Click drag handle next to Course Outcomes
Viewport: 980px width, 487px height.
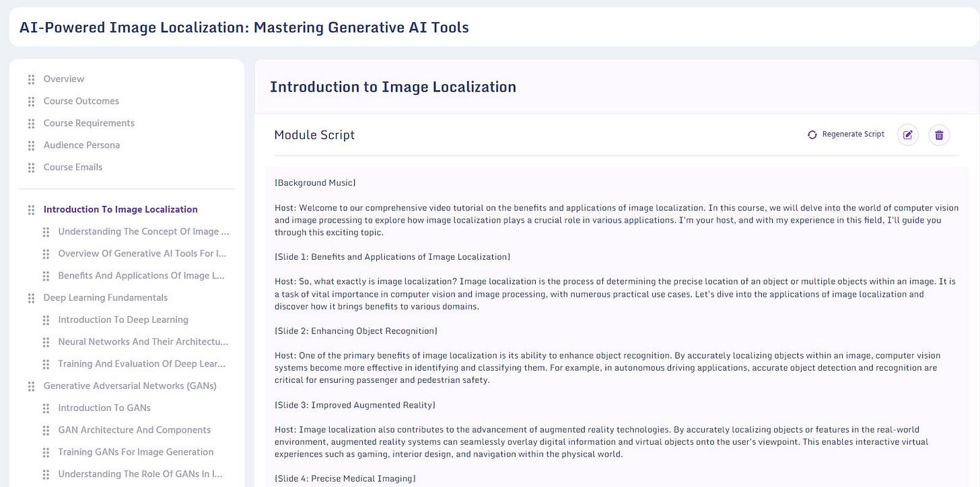pos(31,102)
